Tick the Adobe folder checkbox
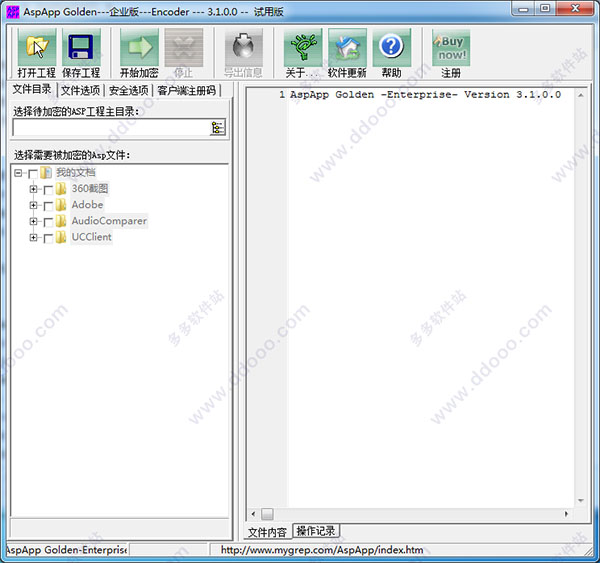This screenshot has width=600, height=563. 48,206
